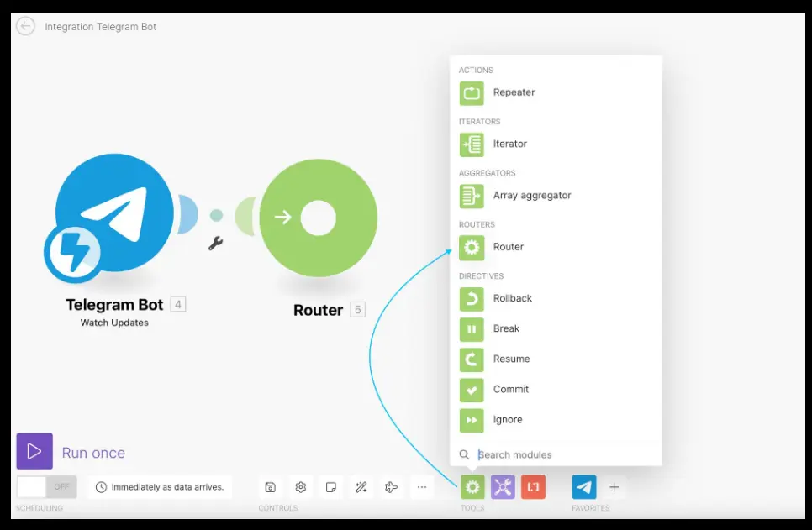Click the airplane explain flow icon

click(x=392, y=487)
